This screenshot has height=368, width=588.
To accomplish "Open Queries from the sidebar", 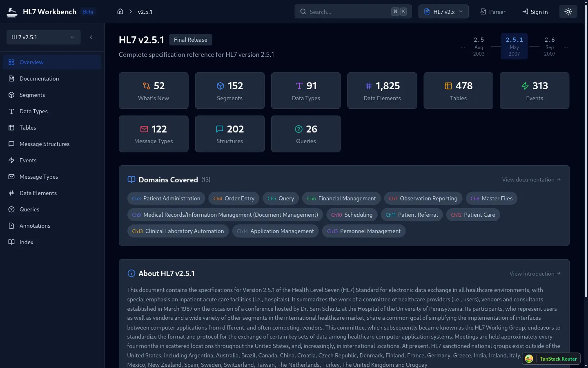I will pyautogui.click(x=29, y=209).
